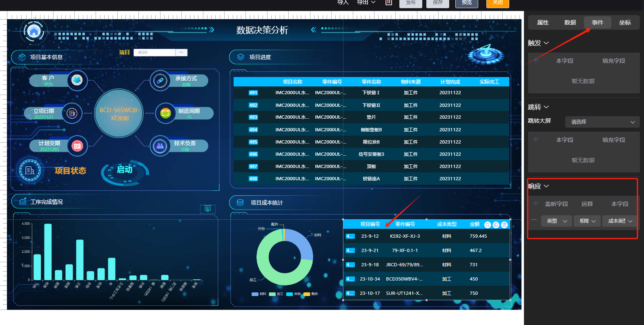The image size is (644, 325).
Task: Click the orange 关闭 button
Action: click(497, 3)
